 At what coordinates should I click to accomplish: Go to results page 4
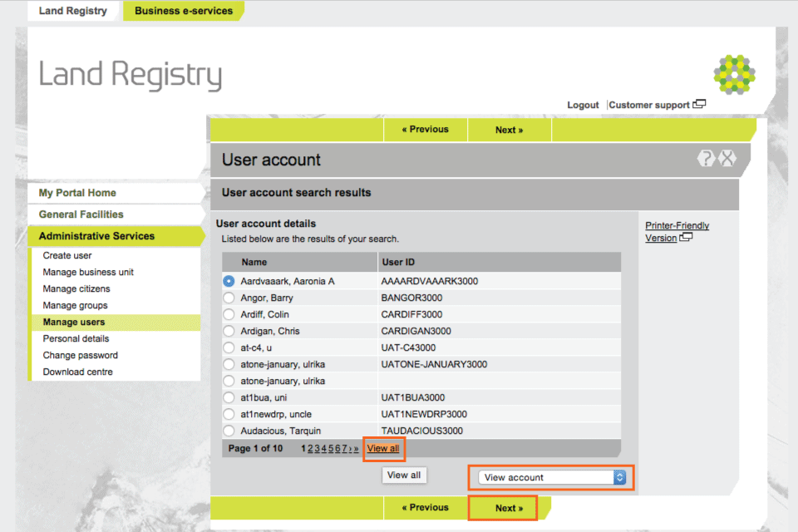[323, 449]
